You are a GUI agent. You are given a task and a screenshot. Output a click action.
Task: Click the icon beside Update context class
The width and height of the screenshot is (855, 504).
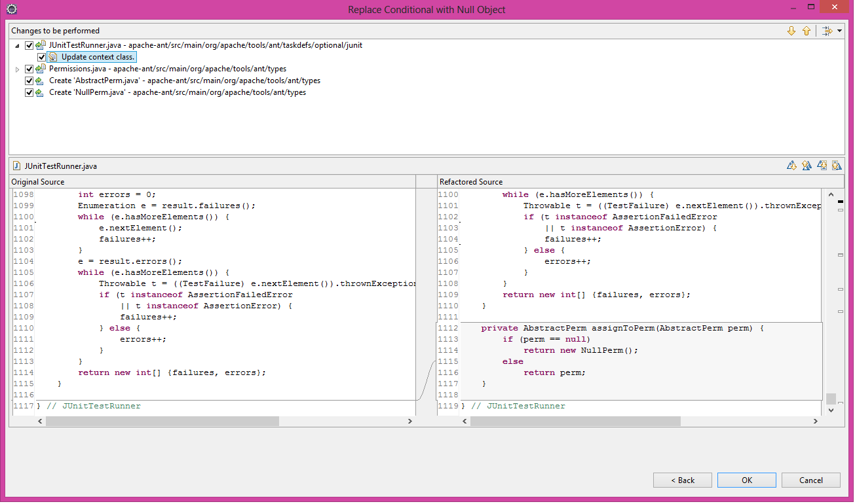[53, 57]
